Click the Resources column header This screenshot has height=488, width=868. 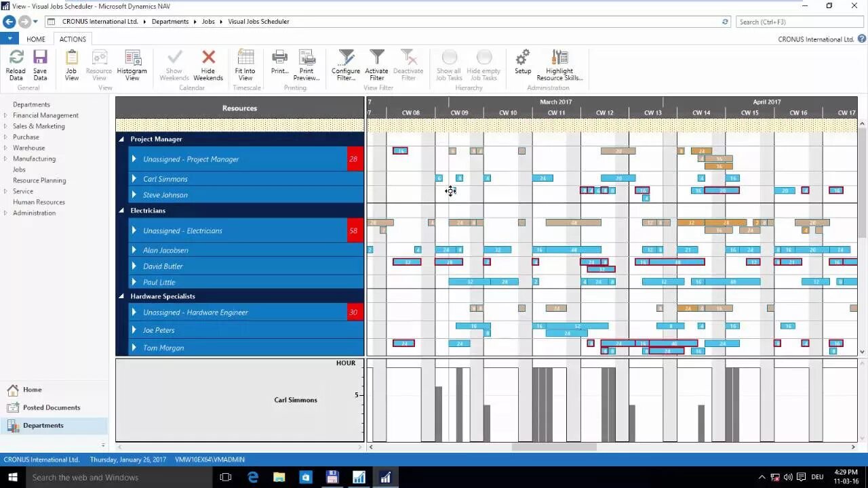click(239, 108)
